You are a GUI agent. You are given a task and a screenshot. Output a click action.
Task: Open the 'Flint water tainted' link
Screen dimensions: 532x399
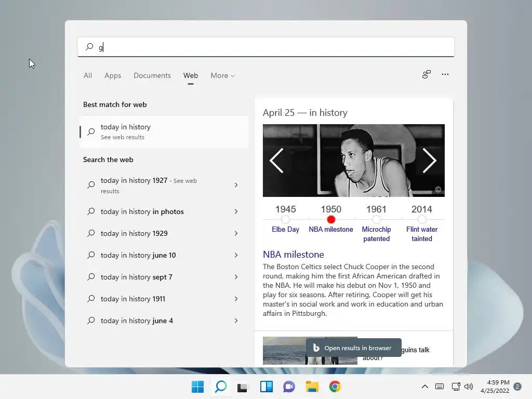[422, 234]
